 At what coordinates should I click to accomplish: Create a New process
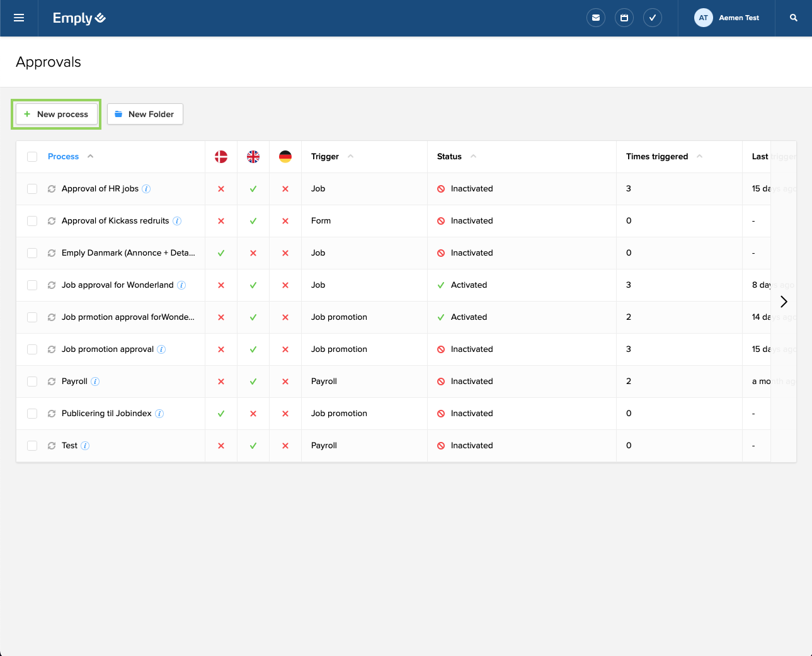pyautogui.click(x=56, y=114)
